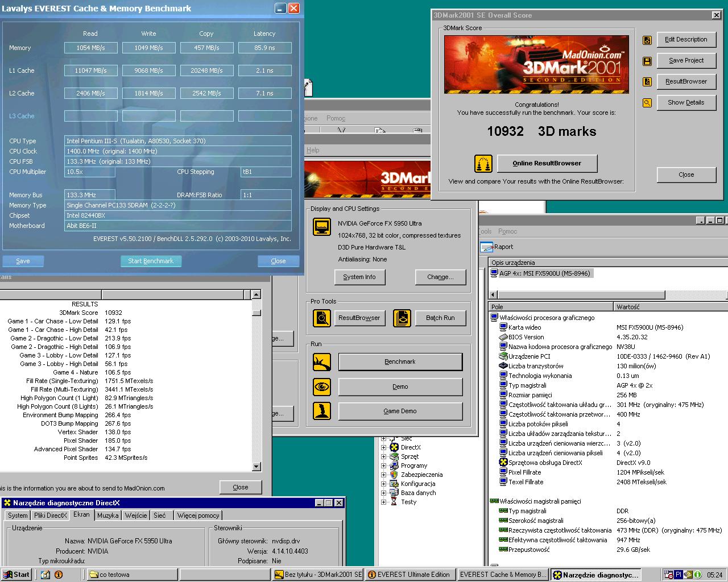Click the first quick launch icon beside Start
The width and height of the screenshot is (728, 582).
[x=45, y=575]
